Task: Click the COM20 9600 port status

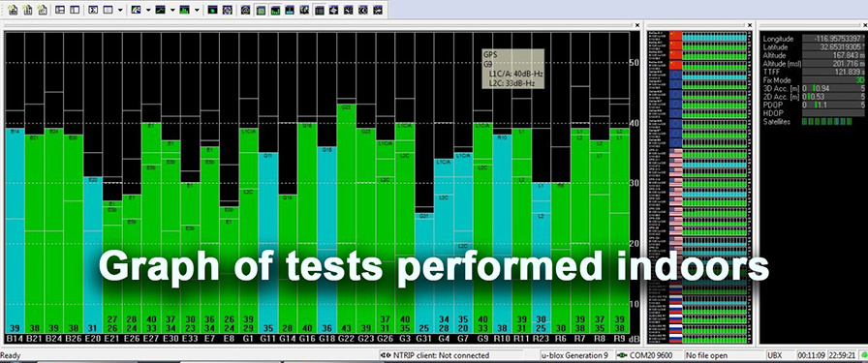Action: pos(648,355)
